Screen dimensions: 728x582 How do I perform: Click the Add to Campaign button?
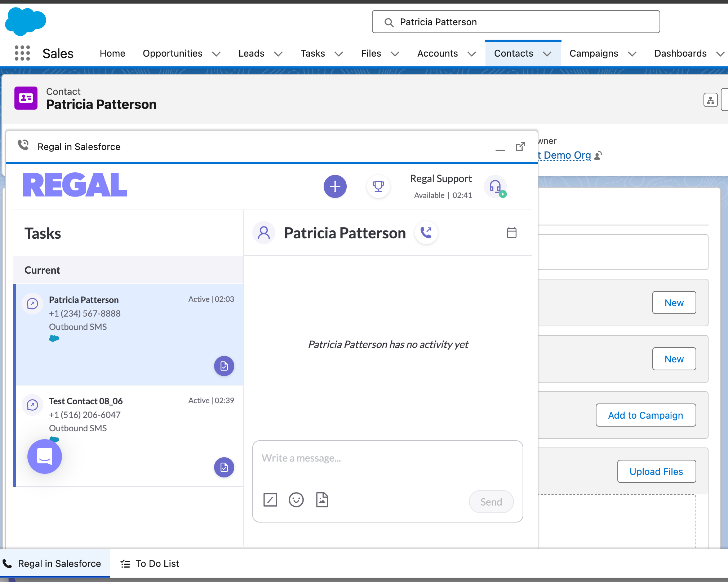645,415
